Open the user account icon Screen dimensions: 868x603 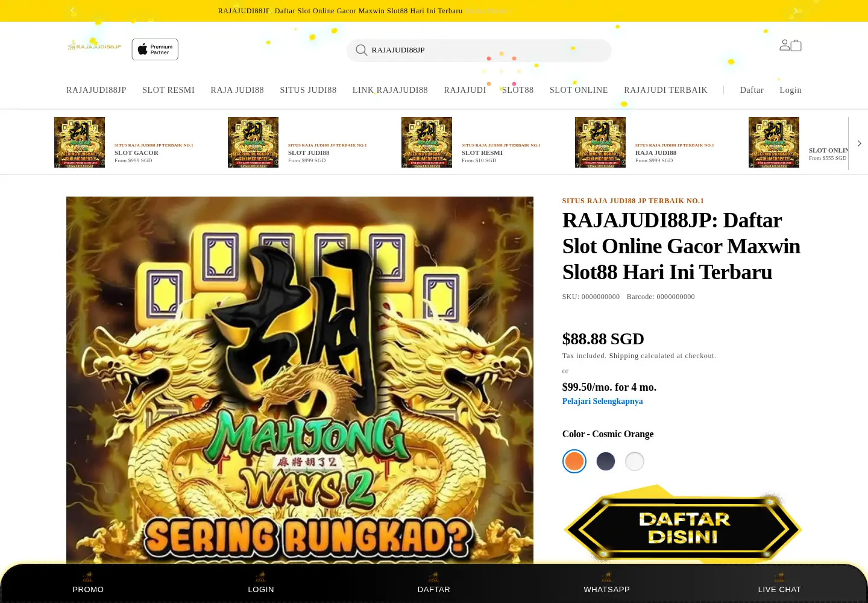[x=785, y=45]
